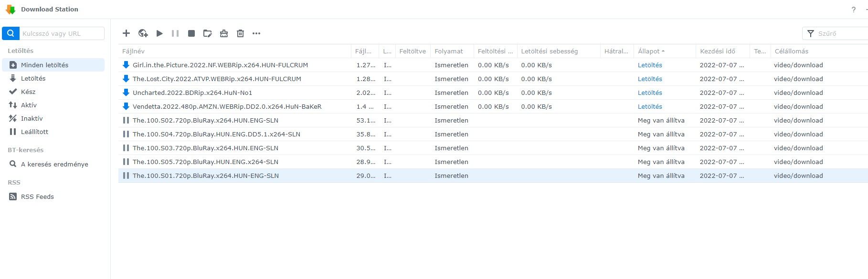Sort by Feltöltési speed column header
Viewport: 868px width, 279px height.
[495, 51]
